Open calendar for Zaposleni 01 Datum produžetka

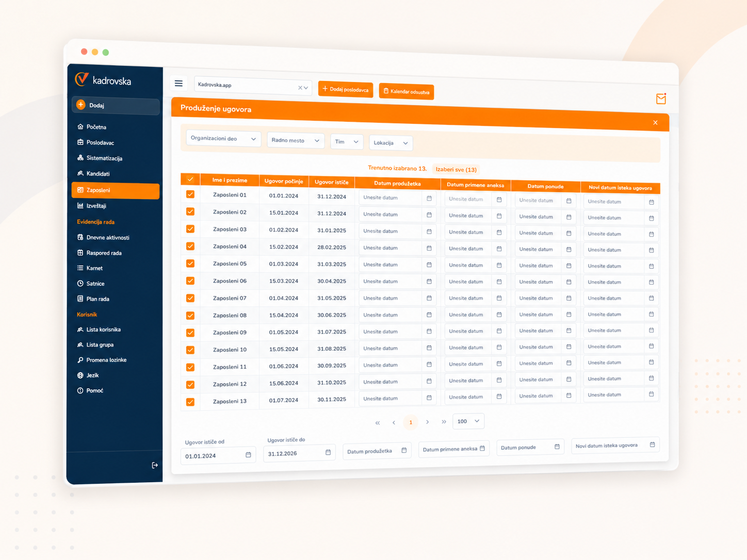pos(429,198)
